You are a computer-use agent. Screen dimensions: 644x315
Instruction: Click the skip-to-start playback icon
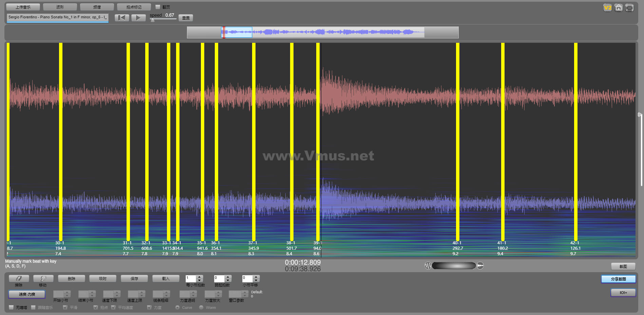[122, 18]
